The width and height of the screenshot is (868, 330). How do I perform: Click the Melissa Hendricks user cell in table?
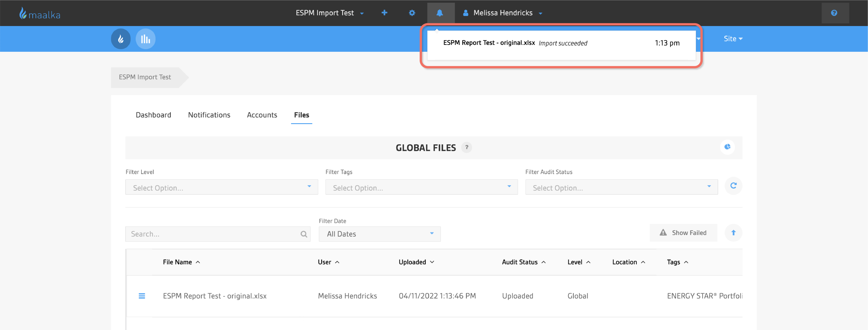347,296
